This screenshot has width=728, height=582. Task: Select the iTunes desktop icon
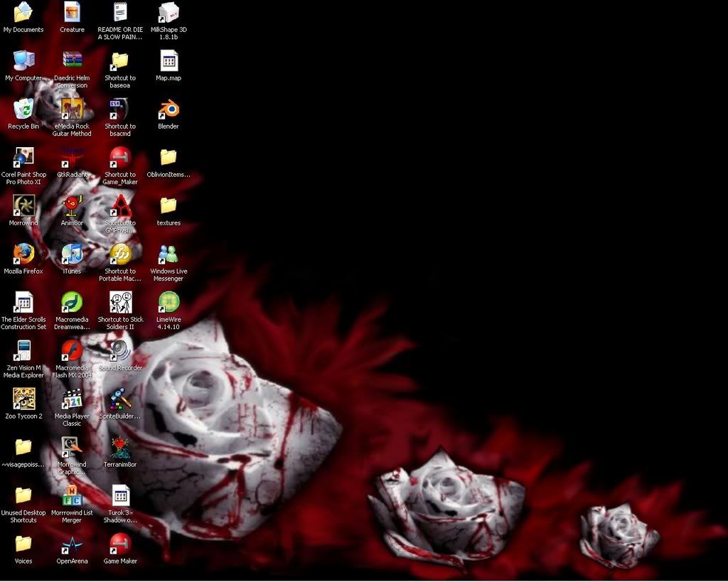point(72,254)
